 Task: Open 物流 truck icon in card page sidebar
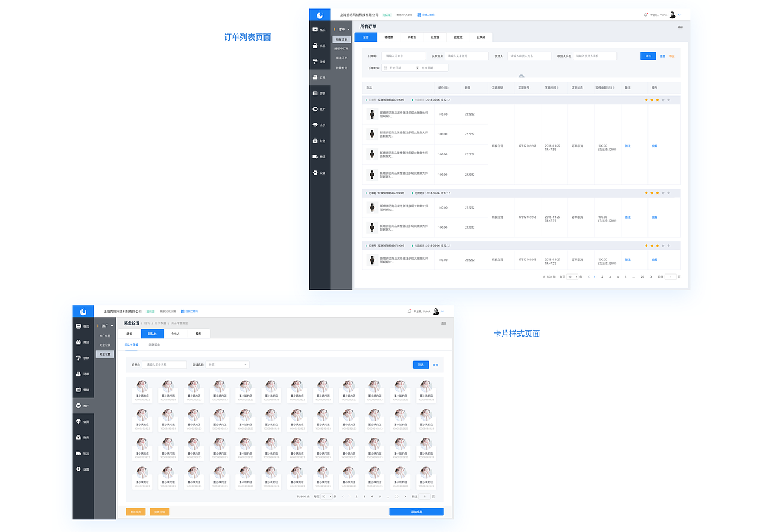(x=79, y=453)
